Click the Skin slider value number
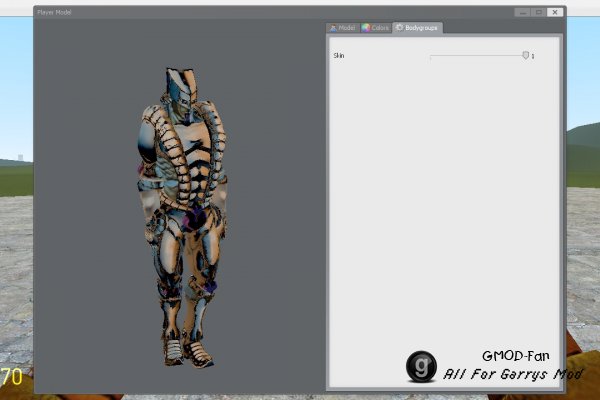The image size is (600, 400). pyautogui.click(x=533, y=56)
